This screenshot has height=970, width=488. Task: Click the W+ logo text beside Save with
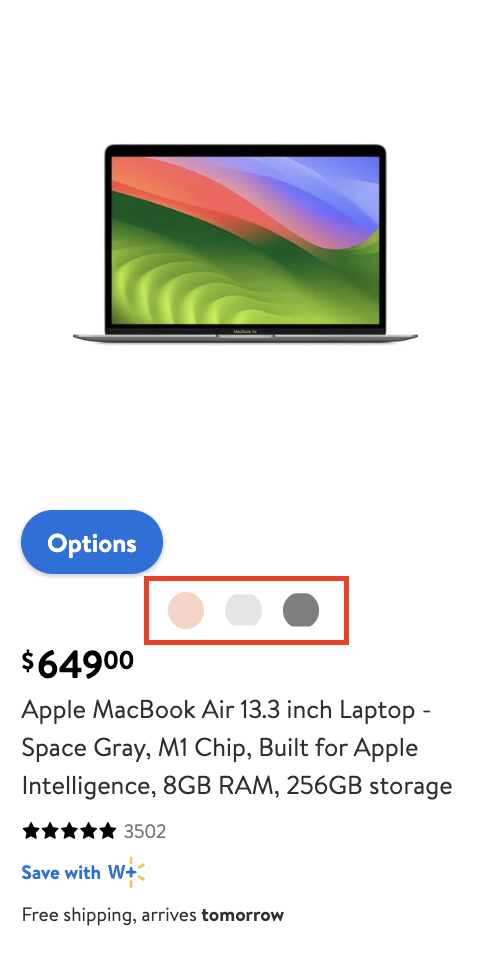pos(122,872)
